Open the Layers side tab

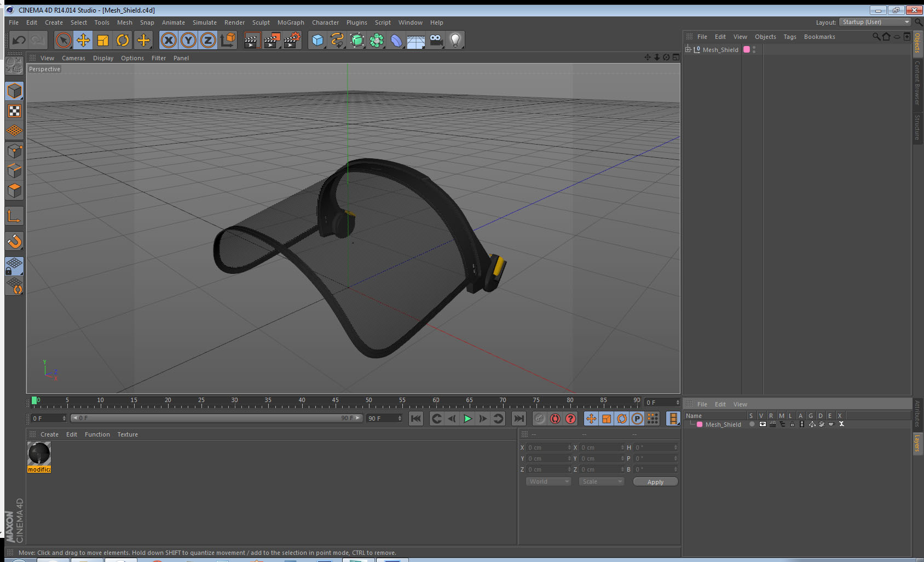click(x=917, y=443)
